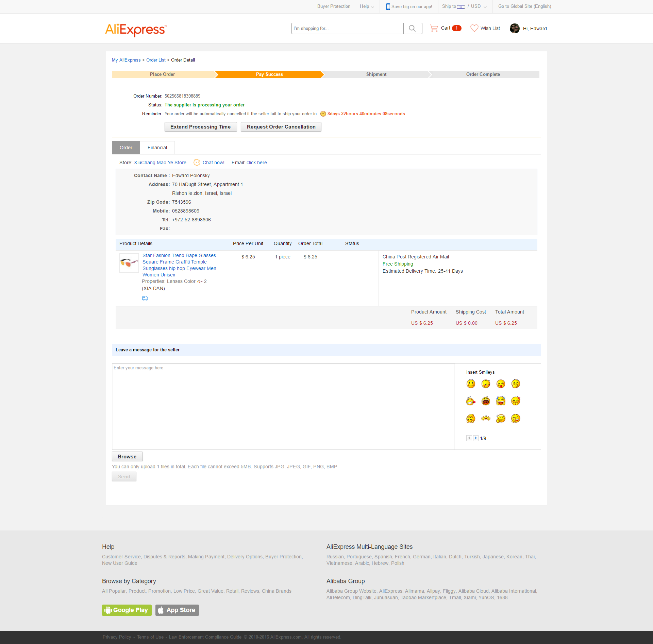This screenshot has width=653, height=644.
Task: Open Privacy Policy footer link
Action: (x=117, y=637)
